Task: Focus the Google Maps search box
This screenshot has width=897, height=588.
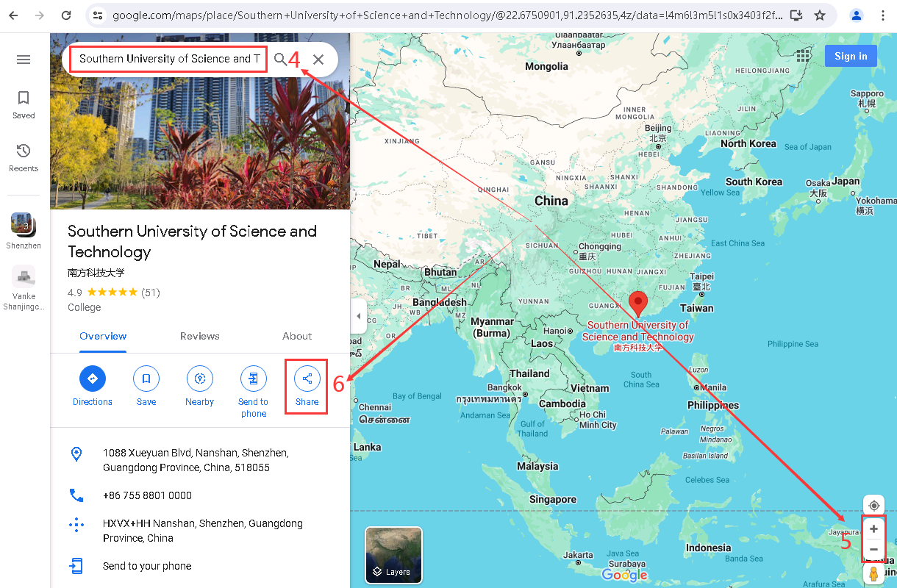Action: [x=169, y=59]
